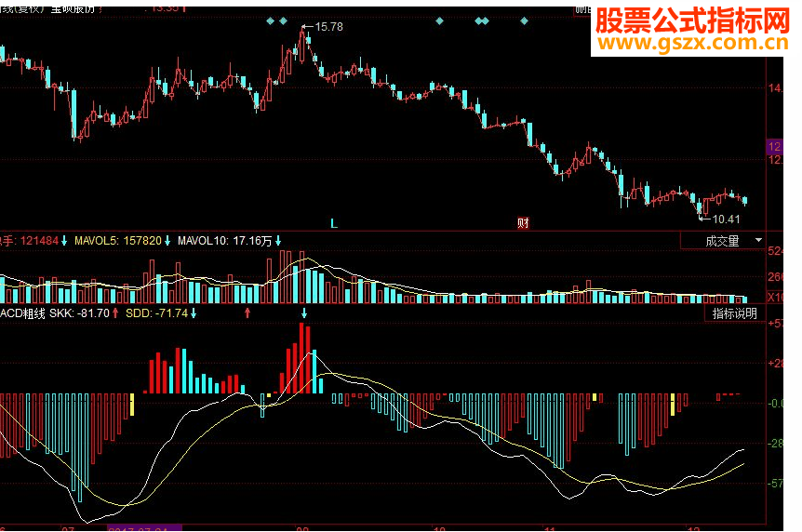802x532 pixels.
Task: Select the 10.41 low price label
Action: [x=727, y=219]
